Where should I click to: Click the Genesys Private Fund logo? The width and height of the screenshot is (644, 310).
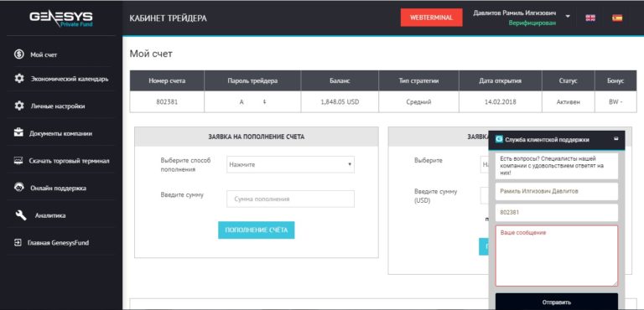(61, 18)
